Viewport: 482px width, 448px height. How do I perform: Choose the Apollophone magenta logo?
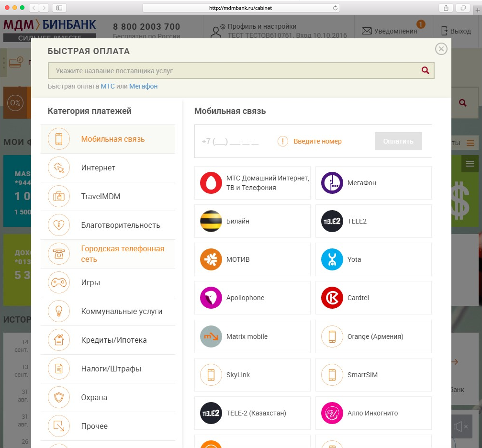(x=211, y=298)
